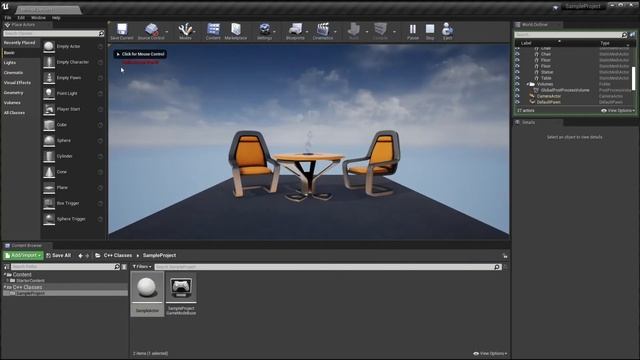Click the Cinematics clapperboard icon
This screenshot has height=360, width=640.
click(x=323, y=29)
